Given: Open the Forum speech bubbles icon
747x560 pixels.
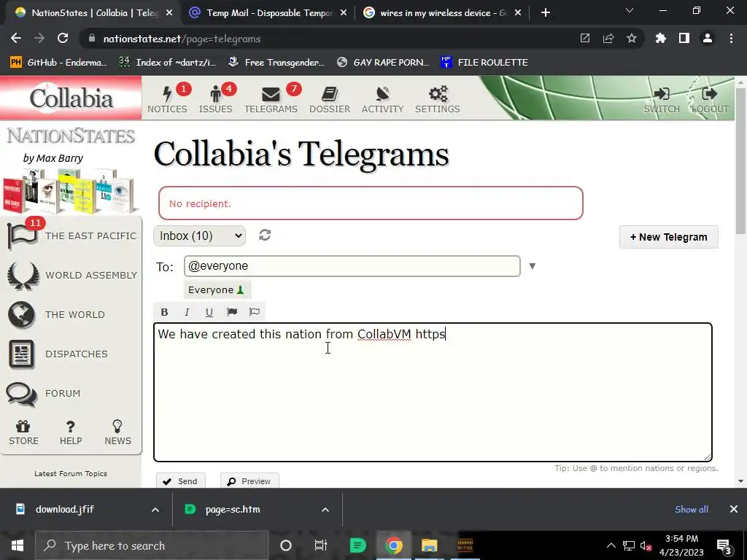Looking at the screenshot, I should pos(21,394).
